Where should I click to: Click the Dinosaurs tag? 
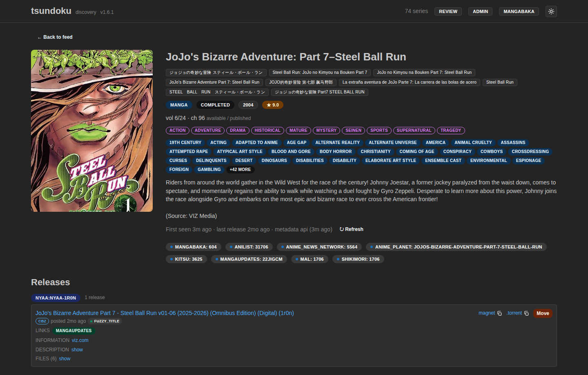274,161
